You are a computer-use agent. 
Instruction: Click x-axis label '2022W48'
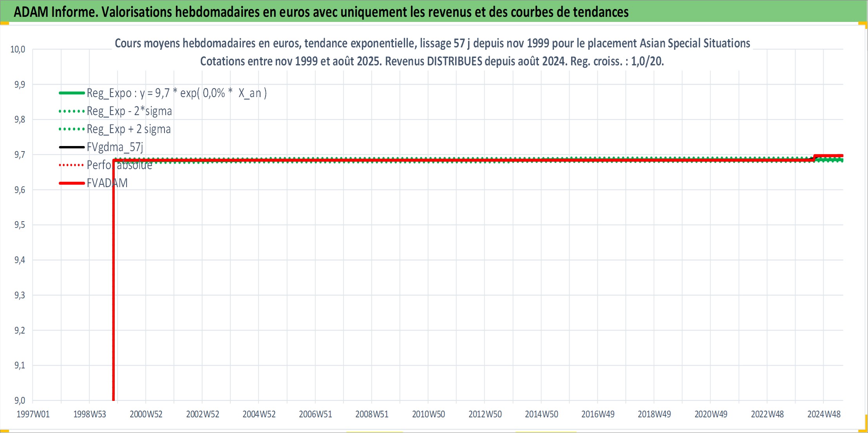767,414
